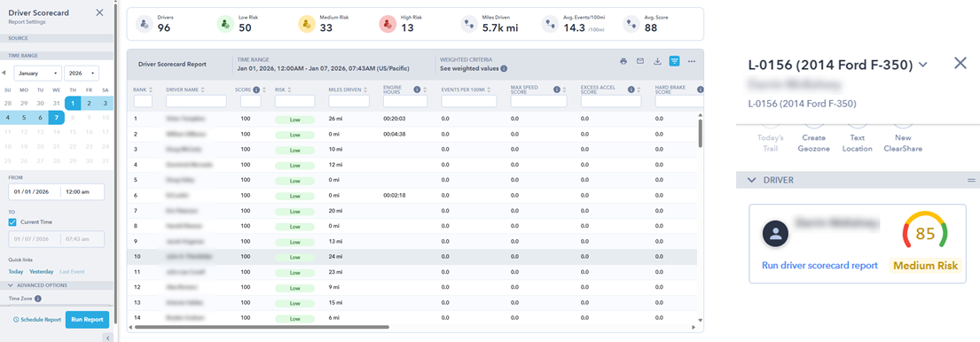Screen dimensions: 980x342
Task: Click the Miles Driven summary icon
Action: (469, 24)
